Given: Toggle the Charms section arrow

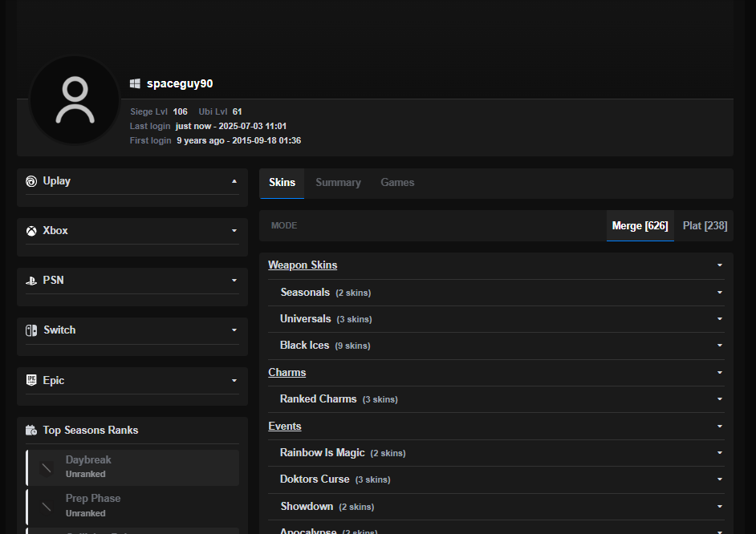Looking at the screenshot, I should point(720,373).
